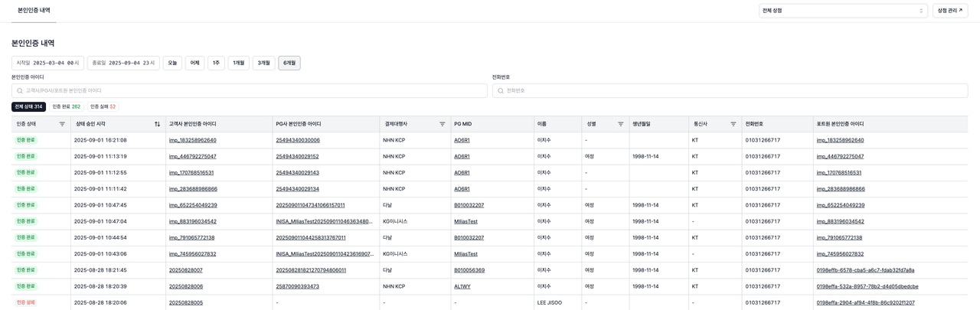This screenshot has height=310, width=980.
Task: Select the 전체 상태 314 filter chip
Action: tap(28, 107)
